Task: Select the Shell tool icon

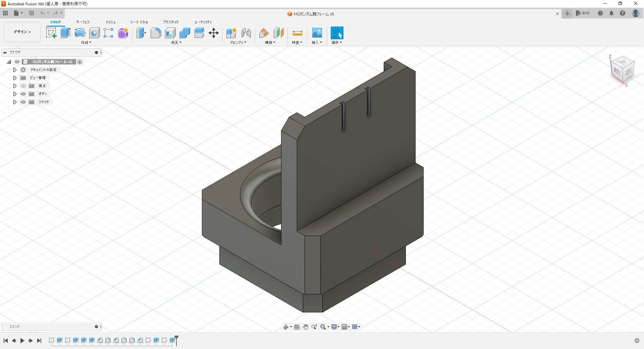Action: tap(170, 33)
